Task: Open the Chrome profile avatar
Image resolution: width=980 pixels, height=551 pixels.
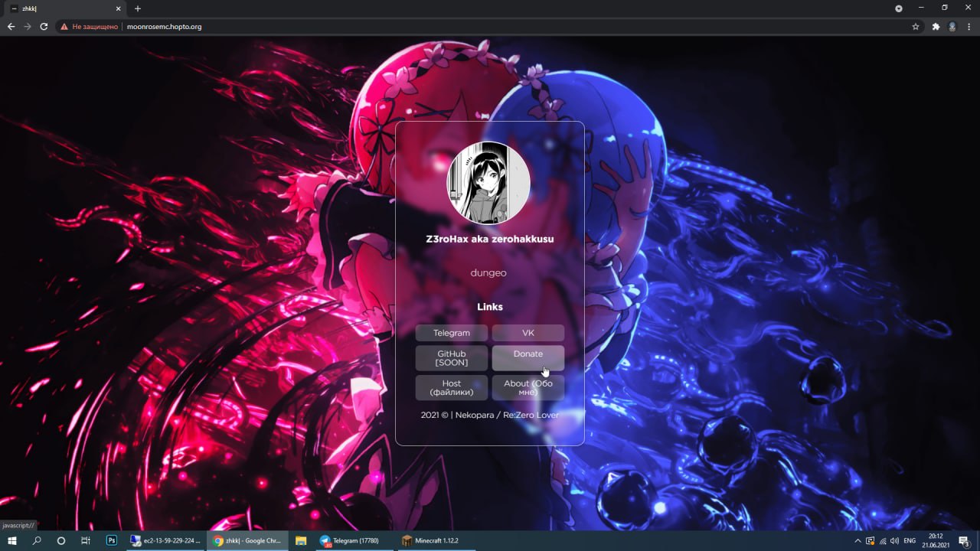Action: (952, 26)
